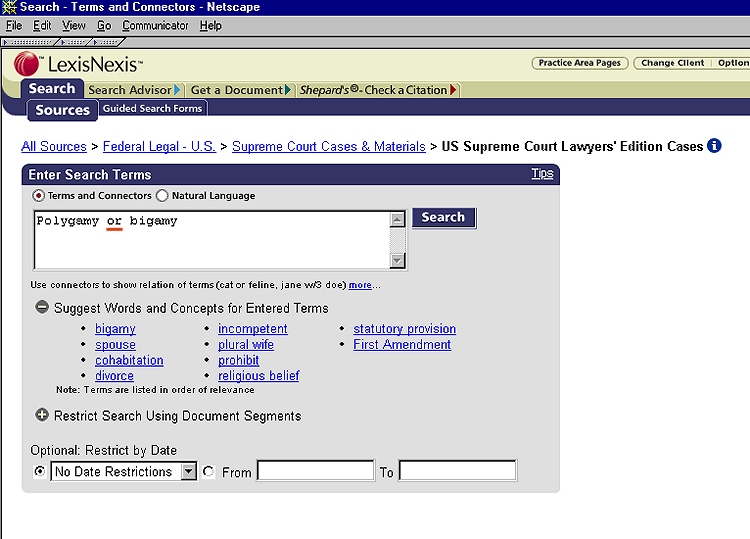Open the Edit menu
750x539 pixels.
click(x=42, y=25)
